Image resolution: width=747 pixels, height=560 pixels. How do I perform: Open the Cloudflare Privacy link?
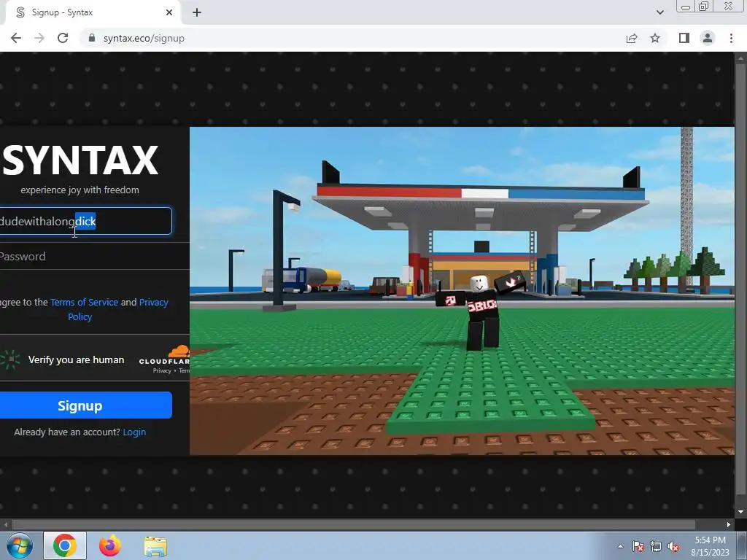[x=162, y=370]
